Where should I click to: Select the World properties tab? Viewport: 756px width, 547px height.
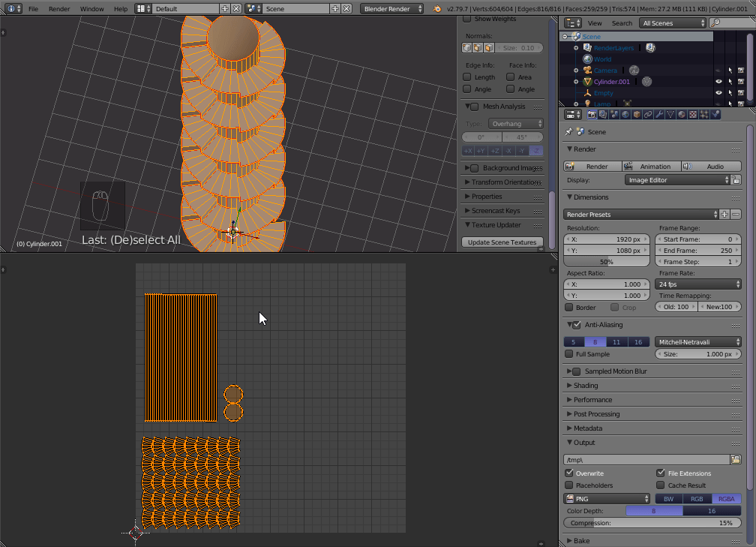click(625, 114)
